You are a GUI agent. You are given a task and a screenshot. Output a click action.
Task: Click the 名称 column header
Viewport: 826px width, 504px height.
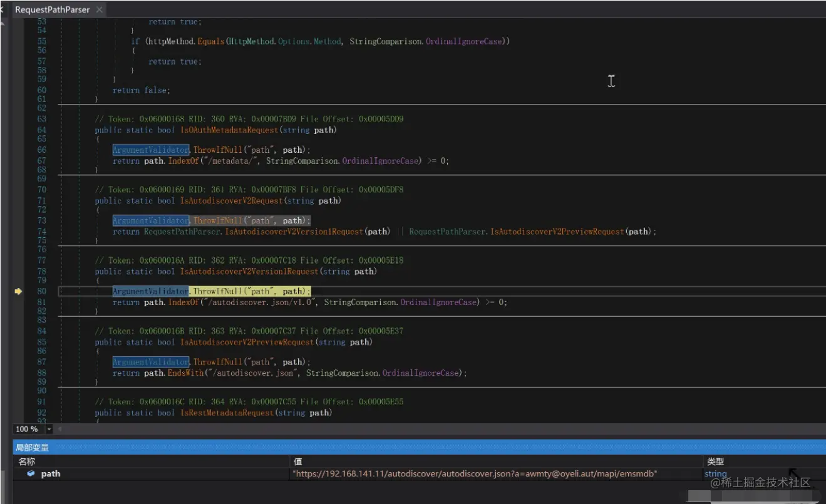[27, 461]
